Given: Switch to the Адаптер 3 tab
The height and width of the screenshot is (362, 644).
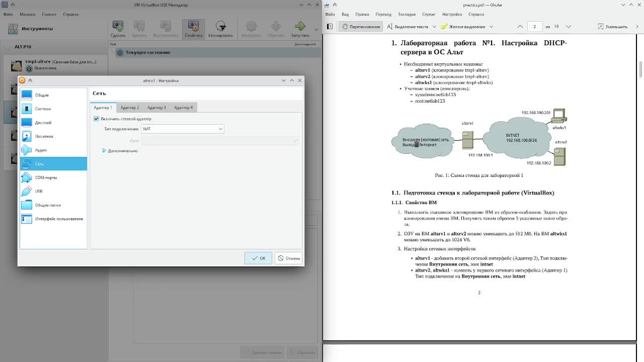Looking at the screenshot, I should (156, 108).
